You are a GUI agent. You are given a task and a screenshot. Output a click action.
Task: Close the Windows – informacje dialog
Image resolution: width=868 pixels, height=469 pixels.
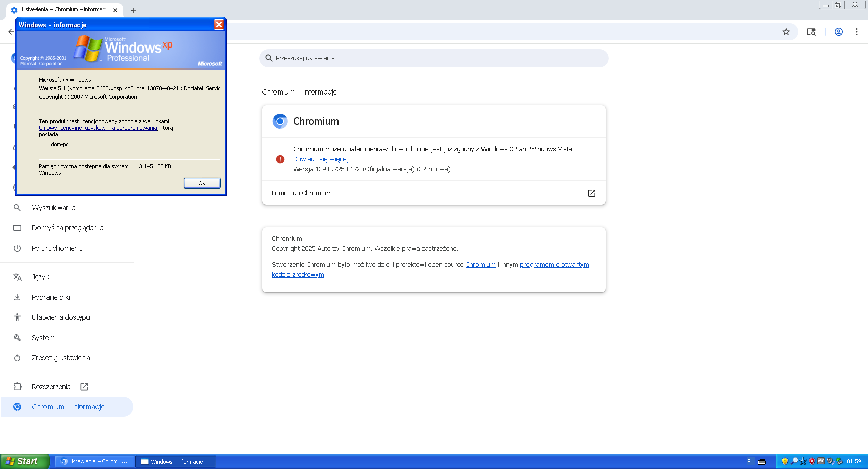(219, 24)
